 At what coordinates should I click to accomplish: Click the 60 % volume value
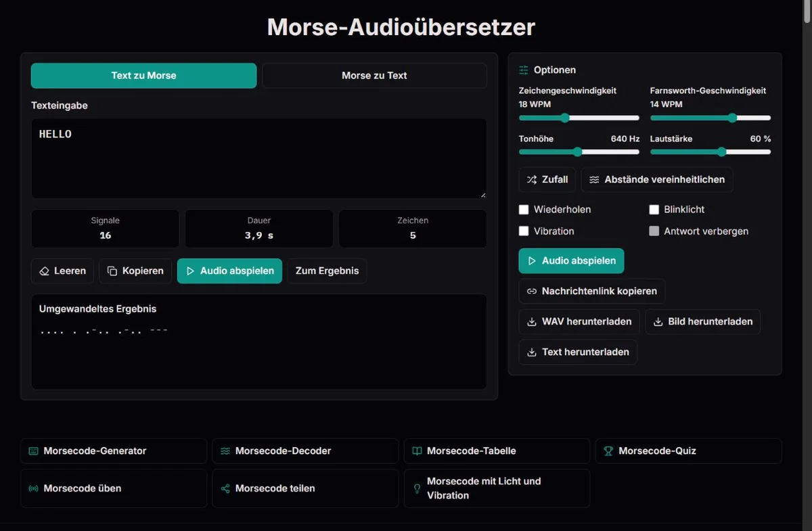(761, 139)
